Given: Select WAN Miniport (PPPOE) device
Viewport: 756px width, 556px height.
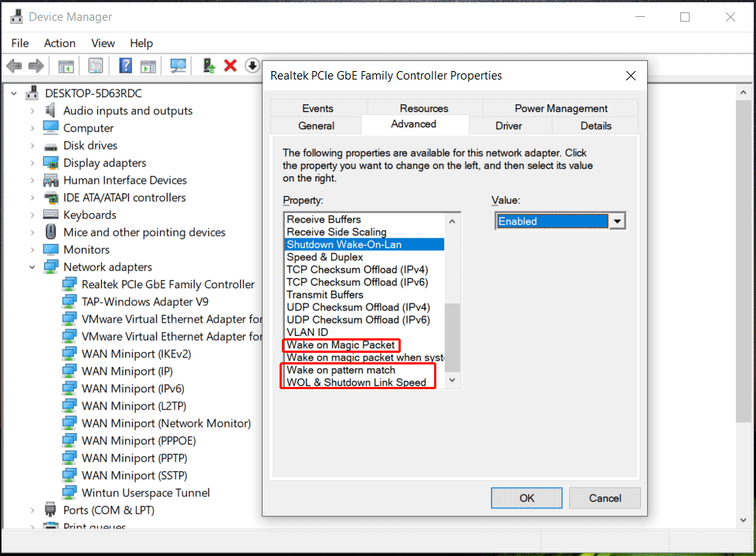Looking at the screenshot, I should tap(138, 440).
